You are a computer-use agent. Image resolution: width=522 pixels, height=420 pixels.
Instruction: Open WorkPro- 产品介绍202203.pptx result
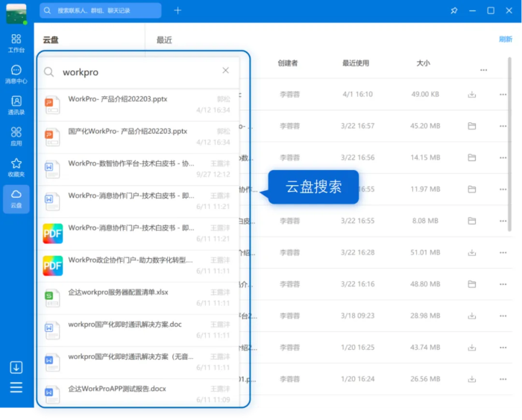click(x=139, y=105)
